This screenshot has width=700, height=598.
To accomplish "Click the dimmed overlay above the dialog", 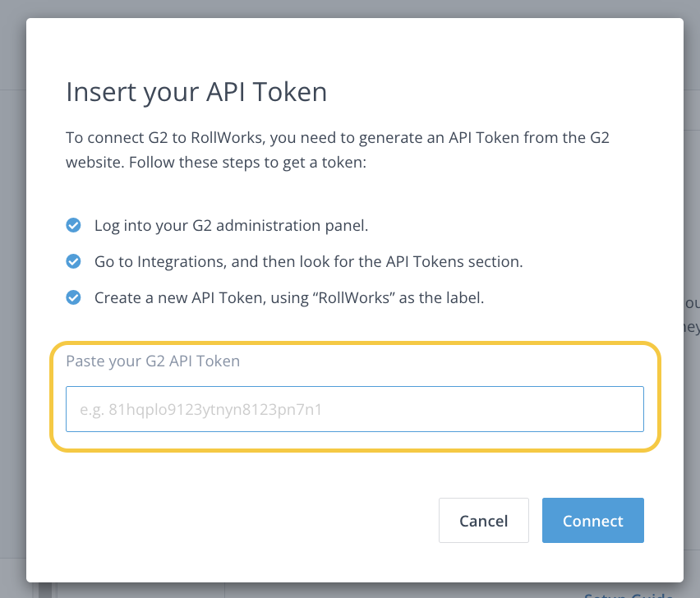I will (x=350, y=8).
